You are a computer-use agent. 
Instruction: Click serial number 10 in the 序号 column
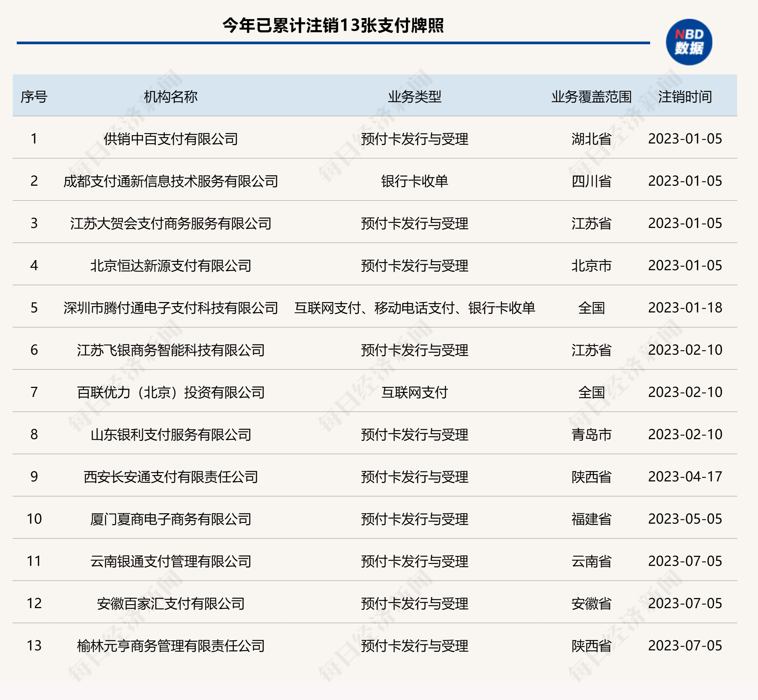34,519
